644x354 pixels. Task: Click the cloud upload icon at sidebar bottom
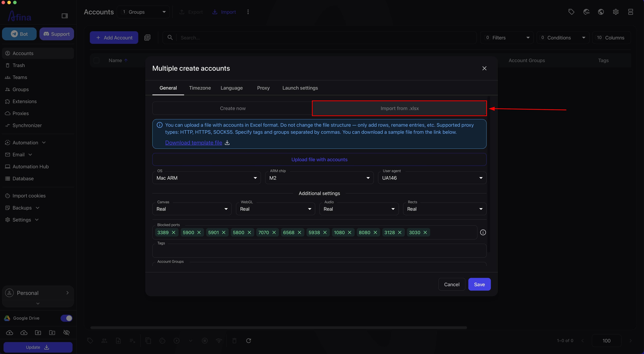click(x=10, y=333)
